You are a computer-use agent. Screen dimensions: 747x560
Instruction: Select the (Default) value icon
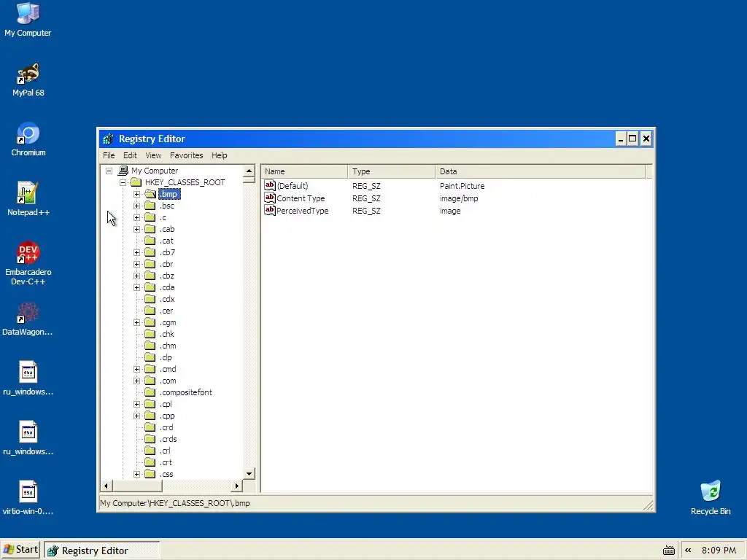pos(270,185)
